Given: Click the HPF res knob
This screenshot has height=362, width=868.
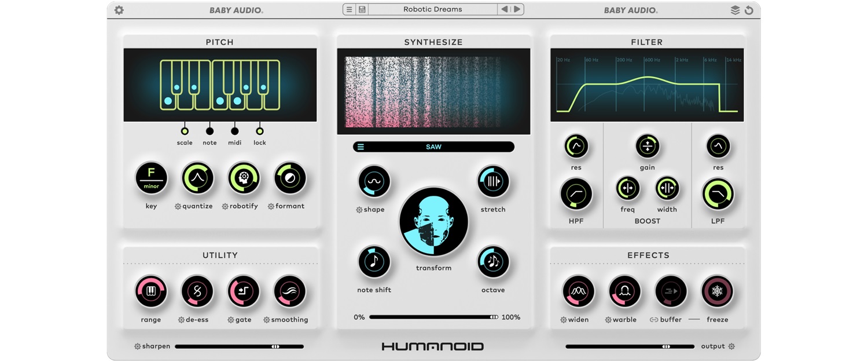Looking at the screenshot, I should coord(576,147).
